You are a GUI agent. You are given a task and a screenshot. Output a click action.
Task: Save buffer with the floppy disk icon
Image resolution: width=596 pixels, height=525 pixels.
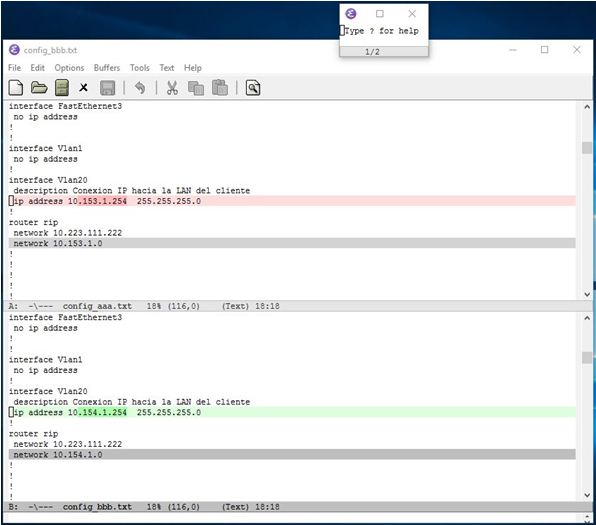pyautogui.click(x=108, y=88)
